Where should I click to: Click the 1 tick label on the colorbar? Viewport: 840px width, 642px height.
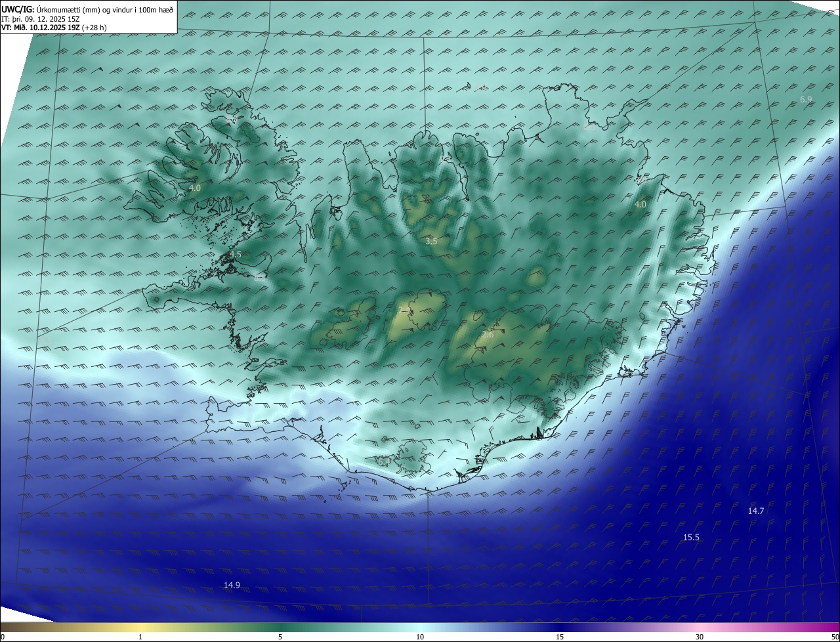[x=140, y=637]
